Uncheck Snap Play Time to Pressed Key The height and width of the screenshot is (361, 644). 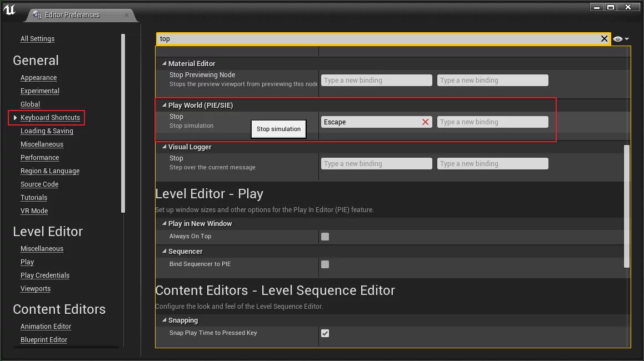pyautogui.click(x=325, y=333)
